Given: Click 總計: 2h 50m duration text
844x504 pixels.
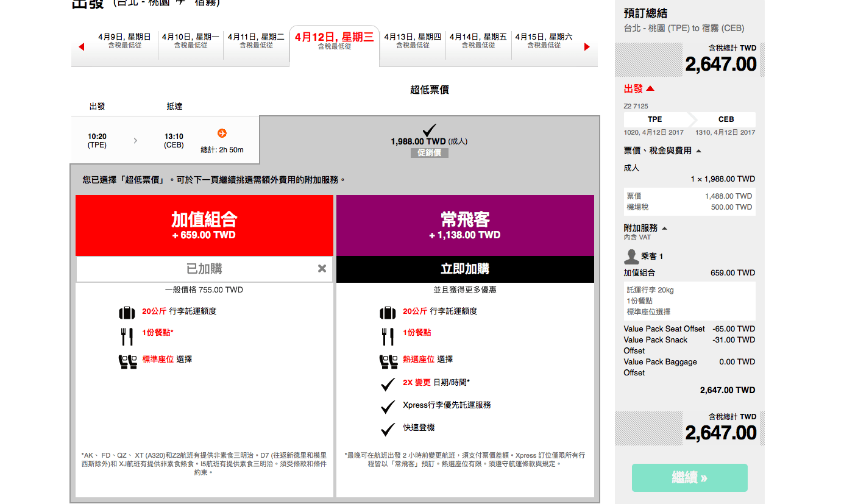Looking at the screenshot, I should 222,150.
